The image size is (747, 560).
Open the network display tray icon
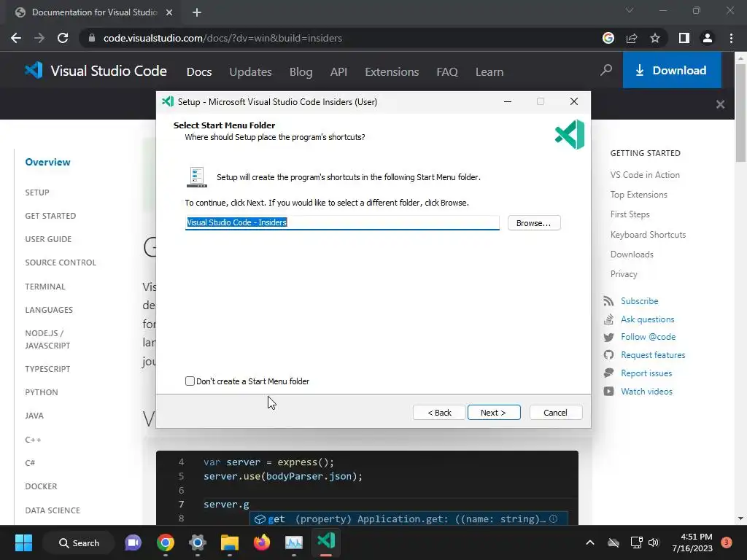(636, 542)
